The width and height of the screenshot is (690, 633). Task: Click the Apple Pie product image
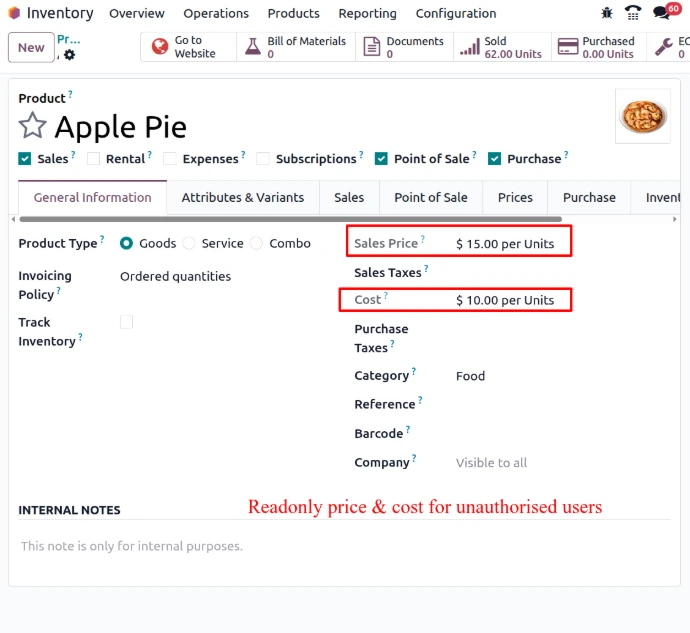point(642,117)
